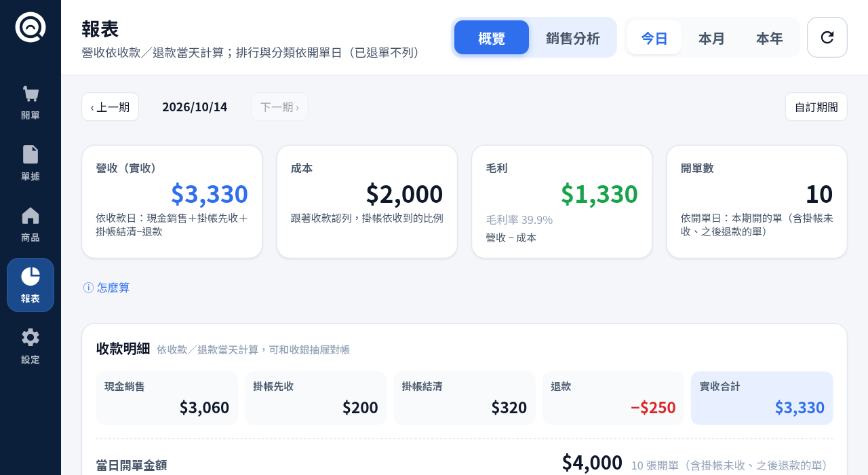Screen dimensions: 868x475
Task: Open the 自訂期間 custom range button
Action: tap(816, 107)
